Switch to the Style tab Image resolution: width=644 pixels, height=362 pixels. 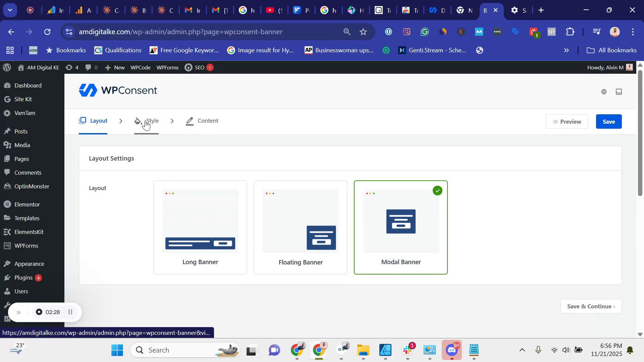[x=153, y=121]
